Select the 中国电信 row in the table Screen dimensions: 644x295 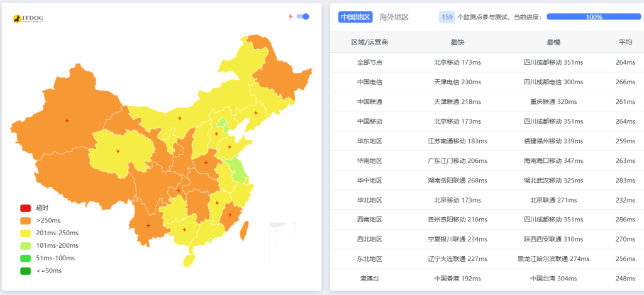pyautogui.click(x=370, y=82)
